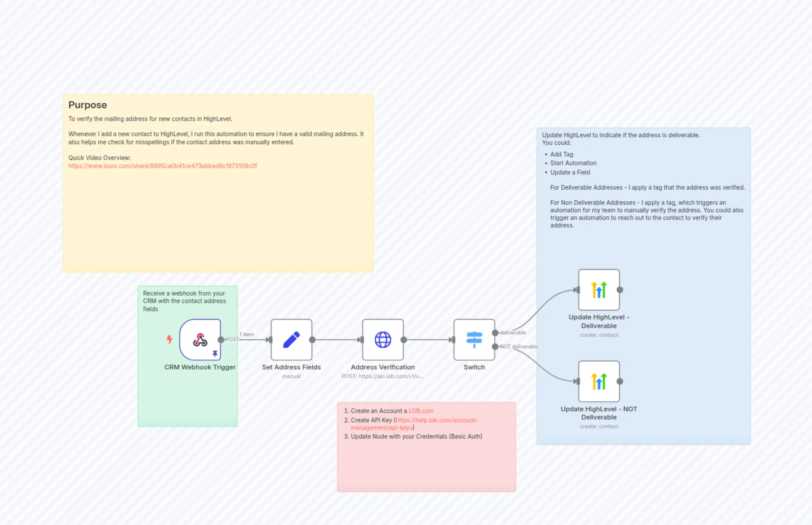Click the orange lightning trigger indicator
Image resolution: width=812 pixels, height=525 pixels.
coord(169,339)
